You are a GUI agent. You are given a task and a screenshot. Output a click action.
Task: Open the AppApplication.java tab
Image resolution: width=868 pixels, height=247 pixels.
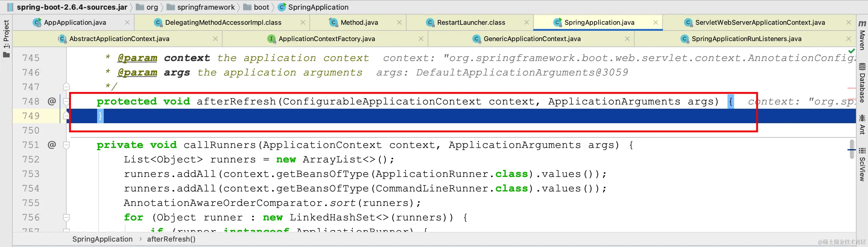(75, 22)
